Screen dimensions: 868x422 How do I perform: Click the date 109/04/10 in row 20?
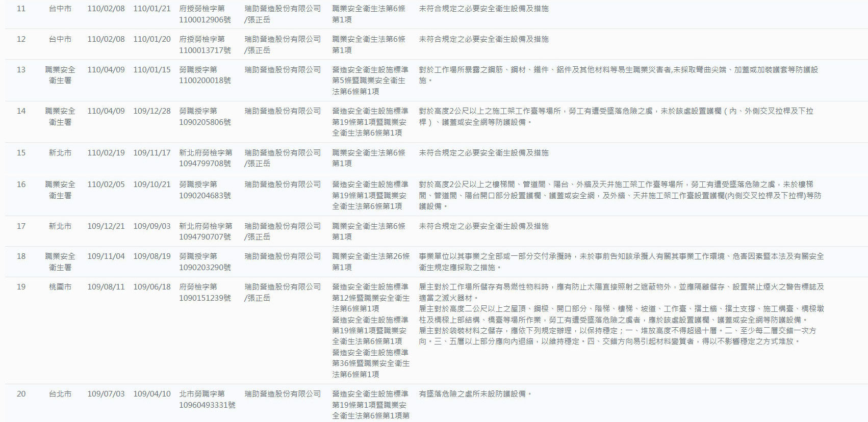152,394
